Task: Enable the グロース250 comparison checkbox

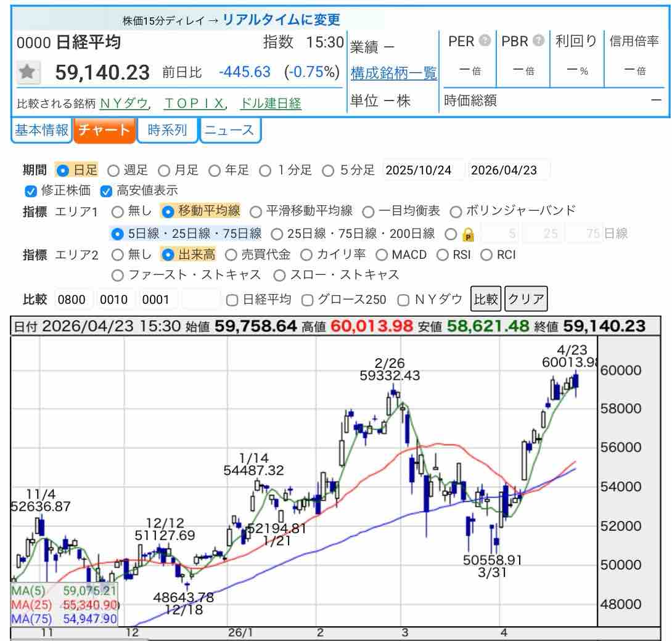Action: click(x=307, y=300)
